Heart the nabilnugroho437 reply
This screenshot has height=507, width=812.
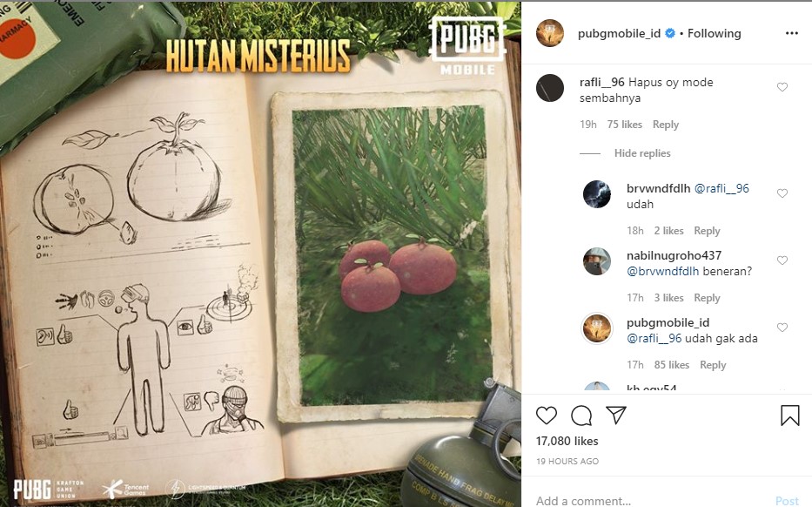(x=782, y=260)
